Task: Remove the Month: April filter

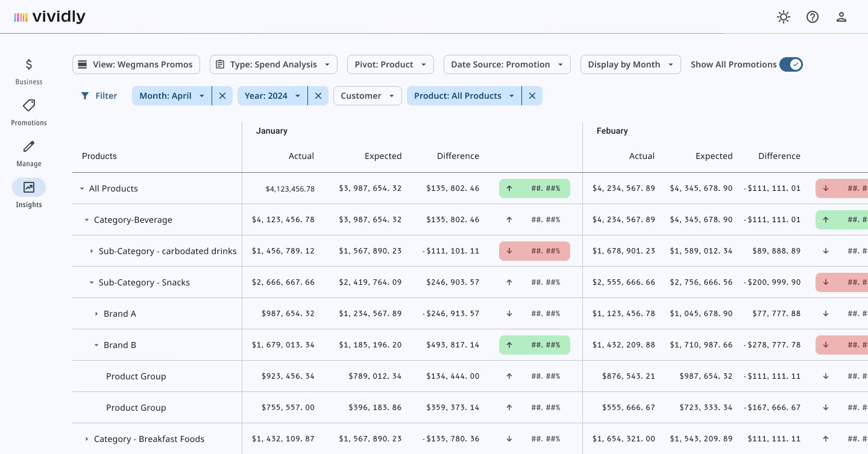Action: tap(222, 96)
